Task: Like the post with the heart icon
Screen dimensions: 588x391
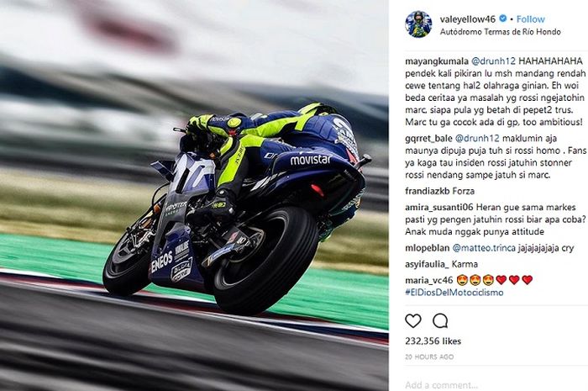Action: tap(413, 321)
